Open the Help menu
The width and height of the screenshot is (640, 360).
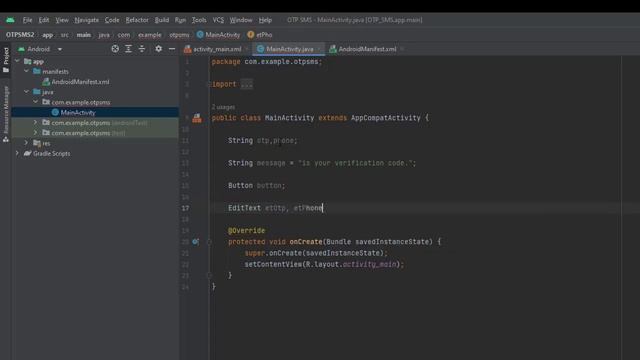tap(265, 20)
